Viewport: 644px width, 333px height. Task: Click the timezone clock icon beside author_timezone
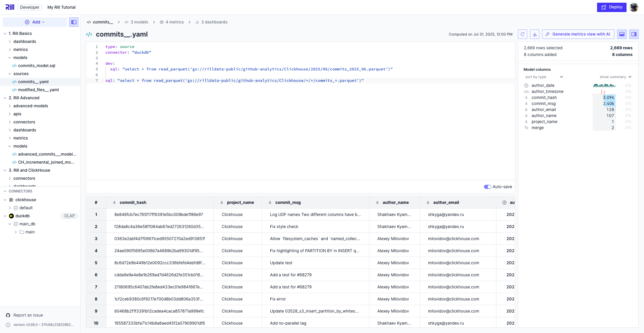click(x=526, y=91)
